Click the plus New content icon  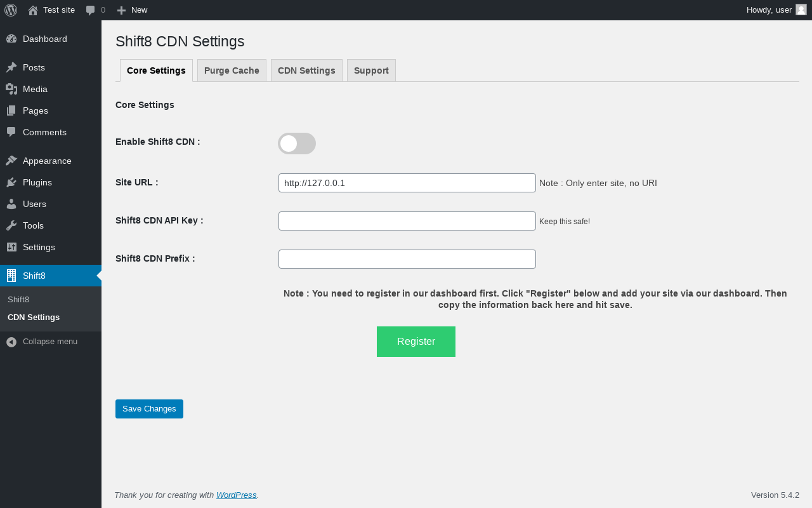click(x=121, y=10)
